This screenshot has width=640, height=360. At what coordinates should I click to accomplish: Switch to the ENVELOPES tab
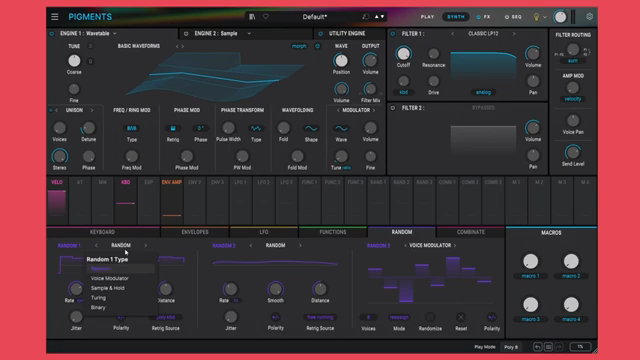tap(195, 232)
